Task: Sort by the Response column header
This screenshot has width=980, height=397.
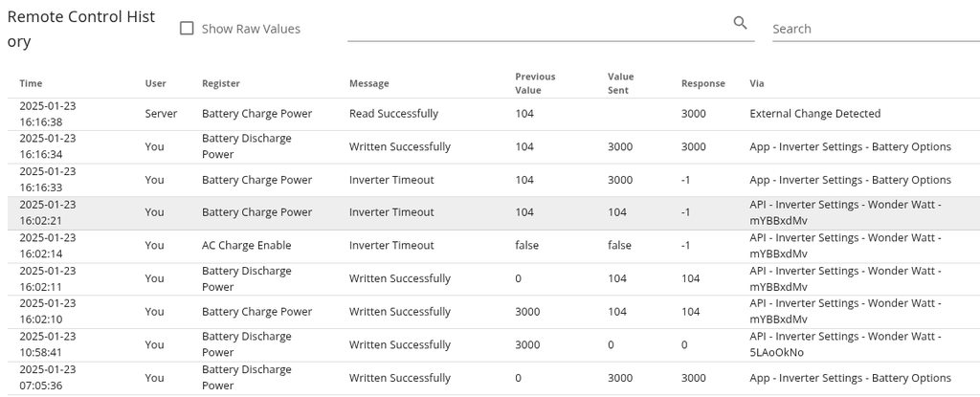Action: 702,83
